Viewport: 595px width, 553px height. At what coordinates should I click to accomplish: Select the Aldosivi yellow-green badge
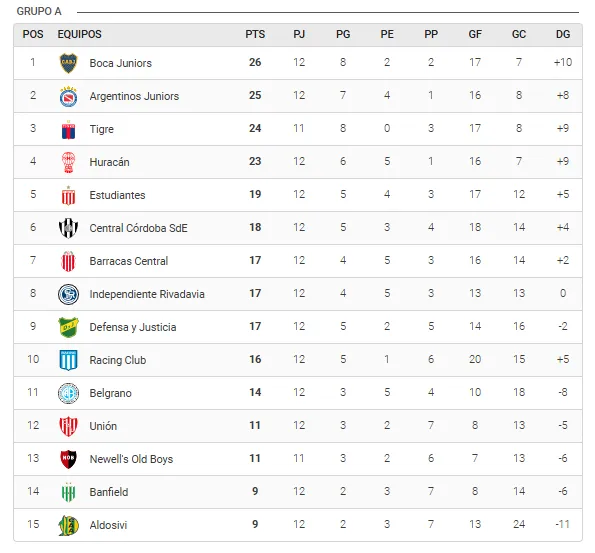pos(69,525)
